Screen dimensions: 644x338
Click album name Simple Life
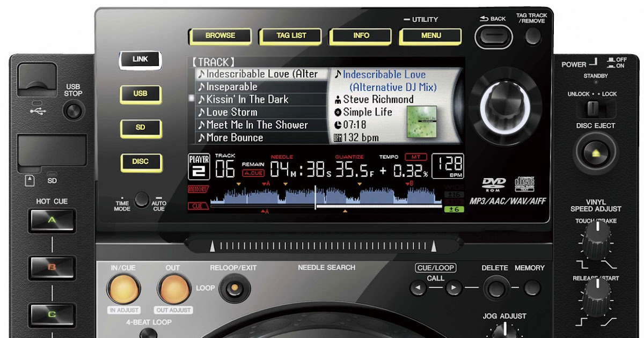coord(368,112)
